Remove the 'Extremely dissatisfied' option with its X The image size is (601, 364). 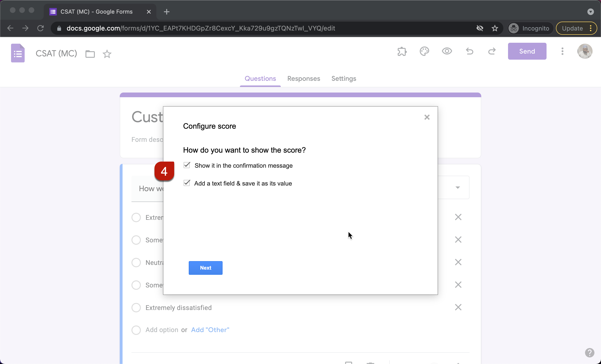(458, 307)
